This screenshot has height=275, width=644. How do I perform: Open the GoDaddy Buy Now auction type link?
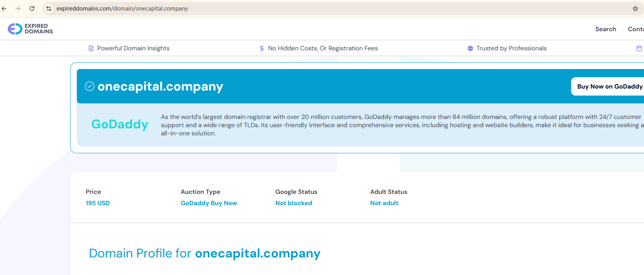209,203
